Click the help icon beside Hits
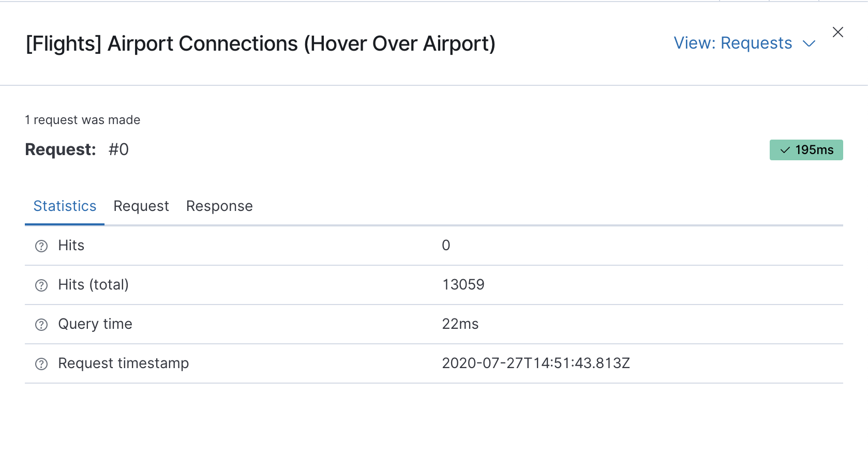The height and width of the screenshot is (456, 868). click(x=41, y=246)
